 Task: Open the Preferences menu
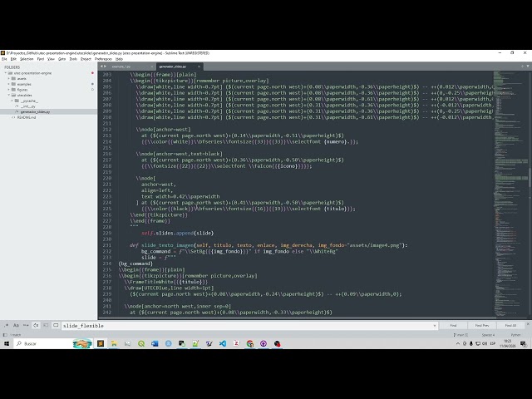point(103,59)
